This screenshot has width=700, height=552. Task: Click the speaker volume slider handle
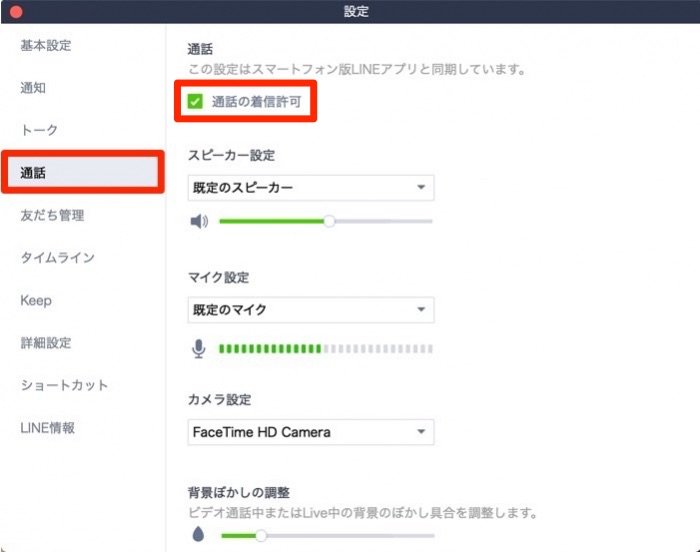pos(329,221)
